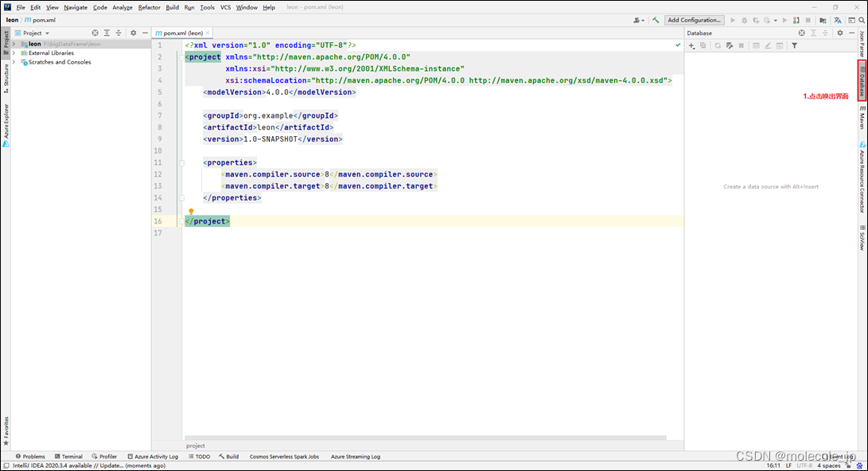The image size is (868, 471).
Task: Expand Scratches and Consoles node
Action: click(14, 62)
